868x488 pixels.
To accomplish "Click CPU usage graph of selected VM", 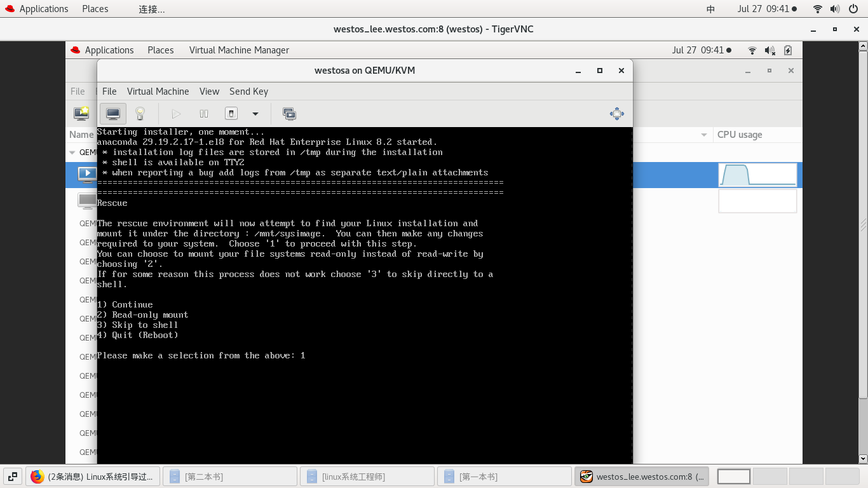I will [757, 175].
